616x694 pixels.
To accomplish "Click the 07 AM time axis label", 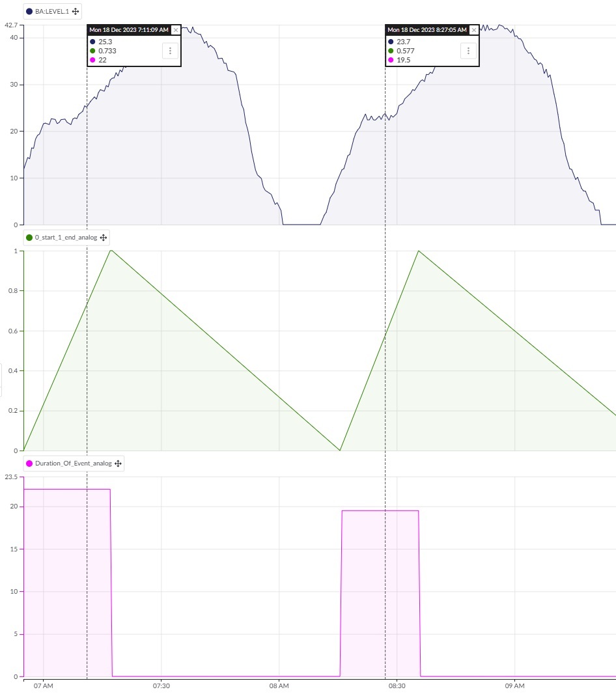I will [x=44, y=686].
